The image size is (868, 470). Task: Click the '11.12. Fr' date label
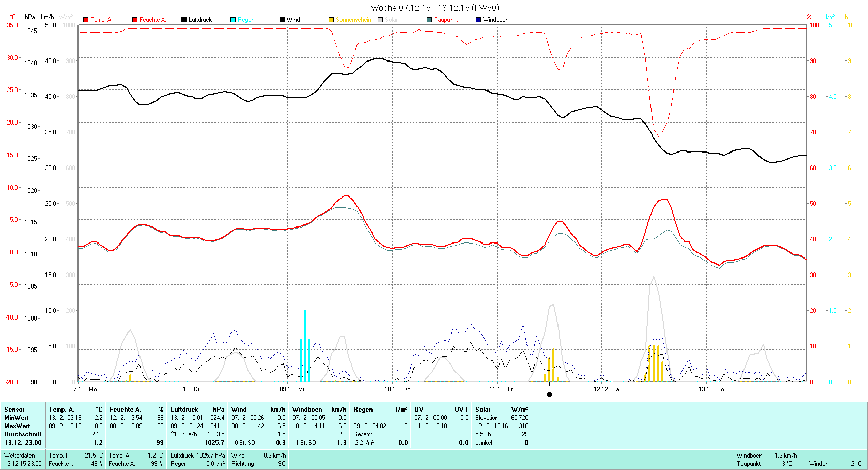point(501,389)
